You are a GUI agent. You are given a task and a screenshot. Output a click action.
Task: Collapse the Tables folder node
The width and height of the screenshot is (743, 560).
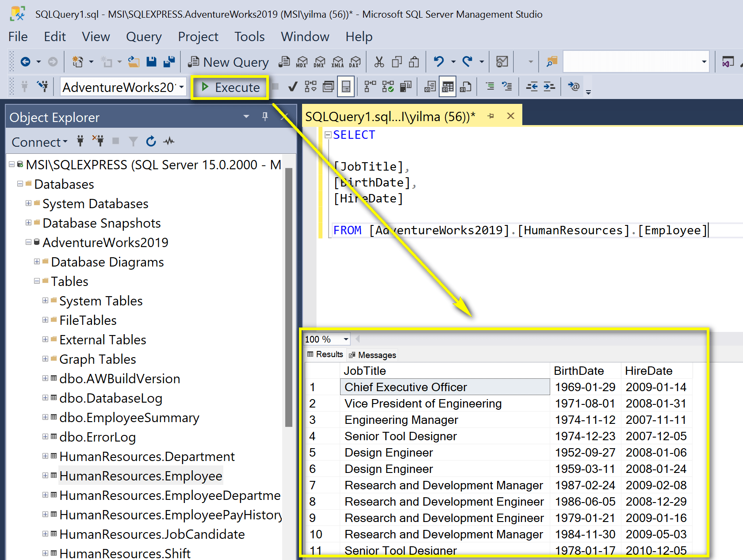(37, 281)
